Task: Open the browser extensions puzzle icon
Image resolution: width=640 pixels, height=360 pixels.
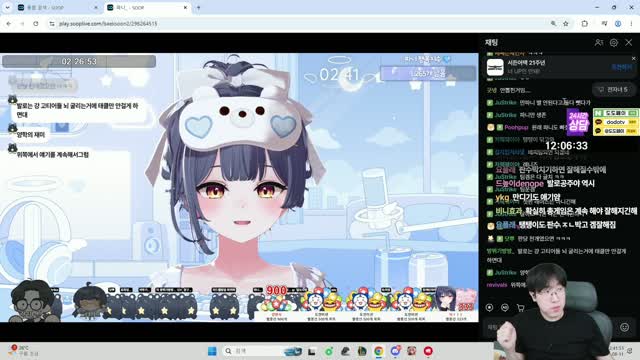Action: pos(584,24)
